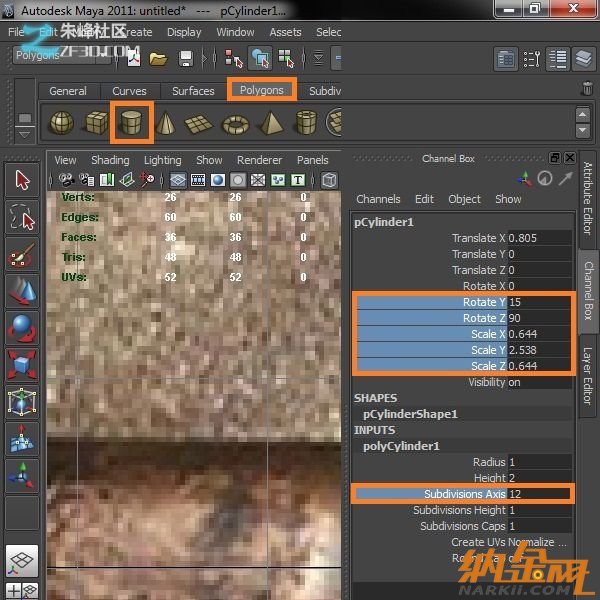Image resolution: width=600 pixels, height=600 pixels.
Task: Toggle smooth shade all in viewport
Action: click(x=218, y=180)
